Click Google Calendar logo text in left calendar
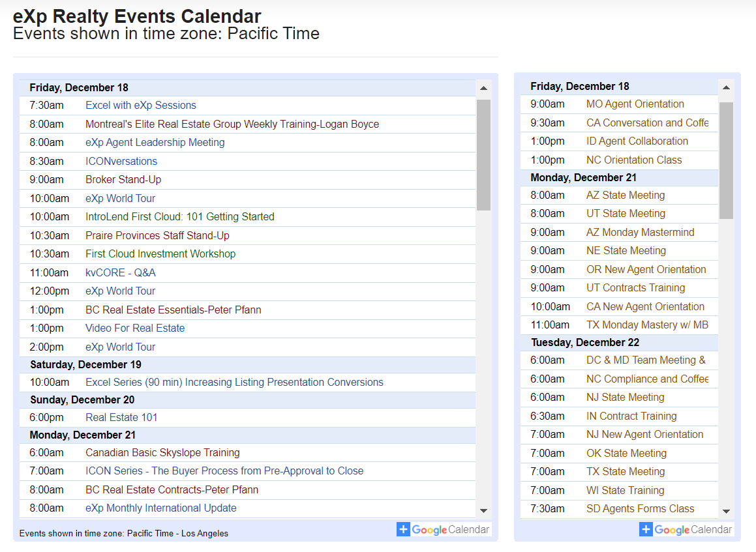The height and width of the screenshot is (552, 756). (x=450, y=529)
